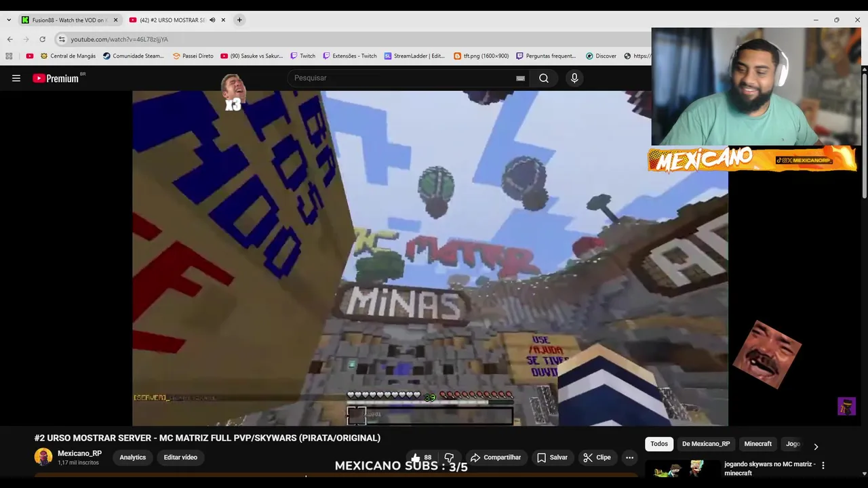Select the Minecraft filter chip
The width and height of the screenshot is (868, 488).
(758, 444)
